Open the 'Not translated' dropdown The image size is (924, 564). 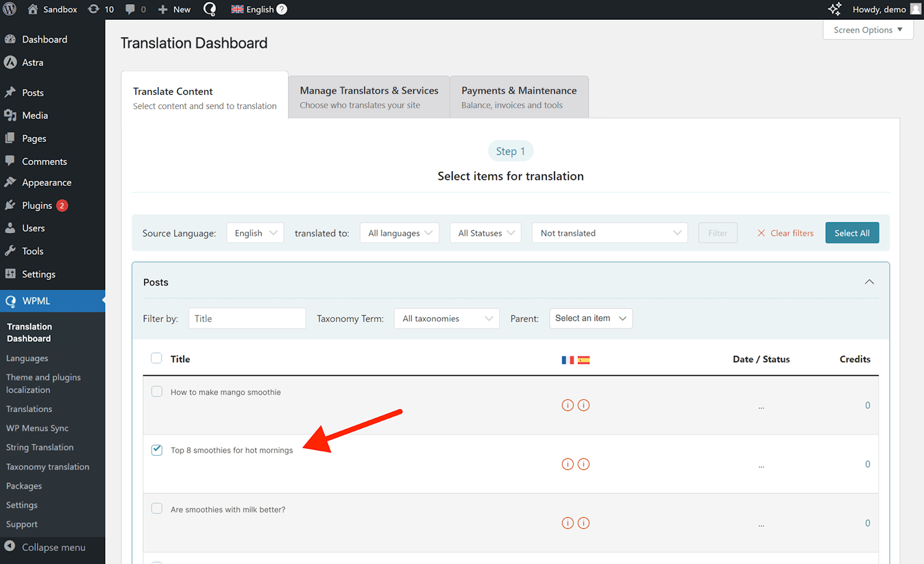coord(610,233)
